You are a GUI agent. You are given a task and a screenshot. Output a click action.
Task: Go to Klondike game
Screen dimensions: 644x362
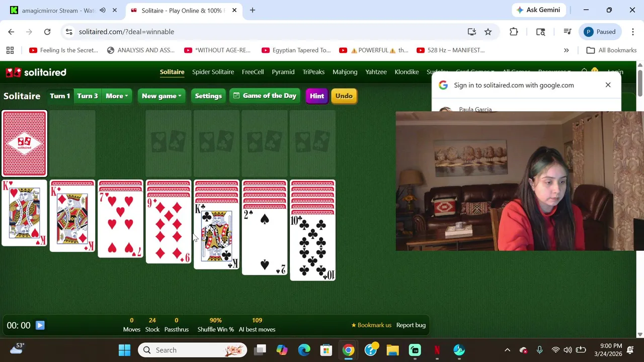(407, 72)
